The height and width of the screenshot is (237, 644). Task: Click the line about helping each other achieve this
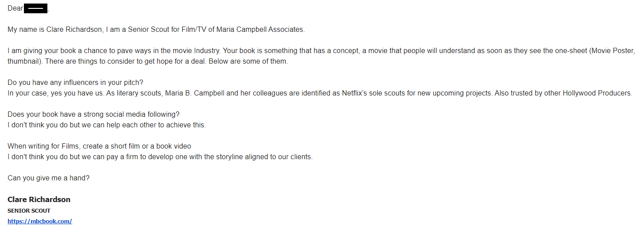pos(107,125)
